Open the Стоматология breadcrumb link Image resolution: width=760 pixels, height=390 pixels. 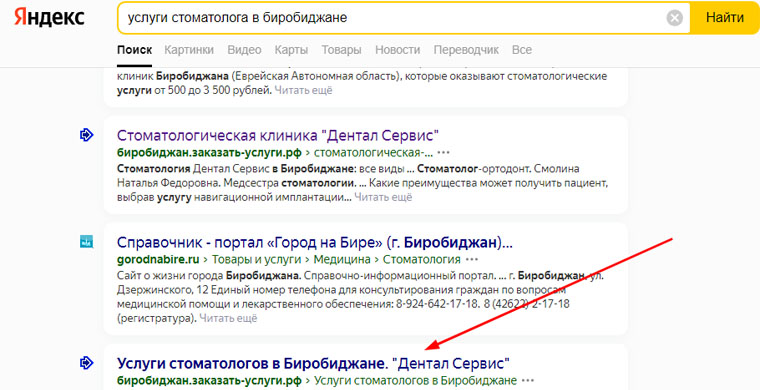click(x=421, y=260)
